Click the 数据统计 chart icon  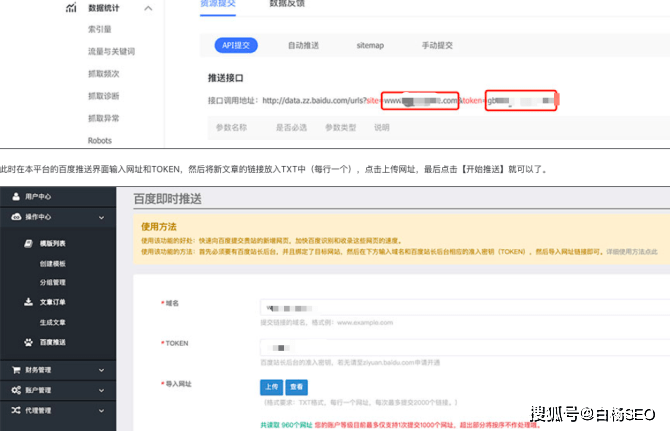click(71, 7)
